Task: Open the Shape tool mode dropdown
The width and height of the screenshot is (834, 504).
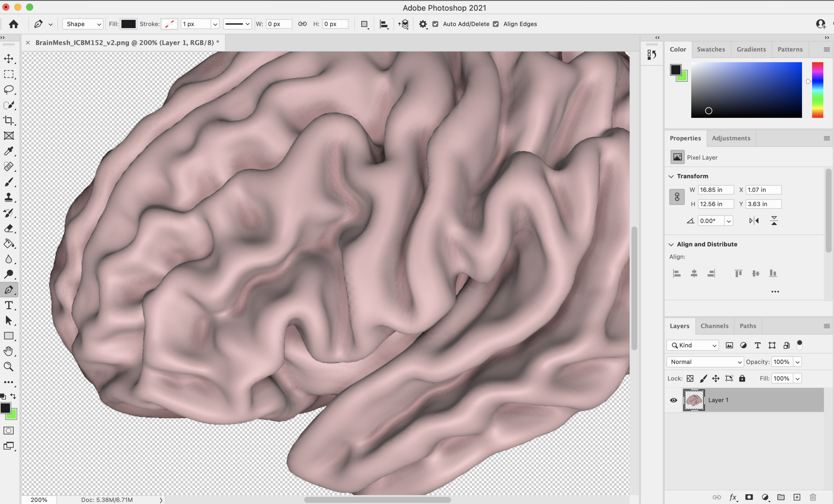Action: click(x=83, y=24)
